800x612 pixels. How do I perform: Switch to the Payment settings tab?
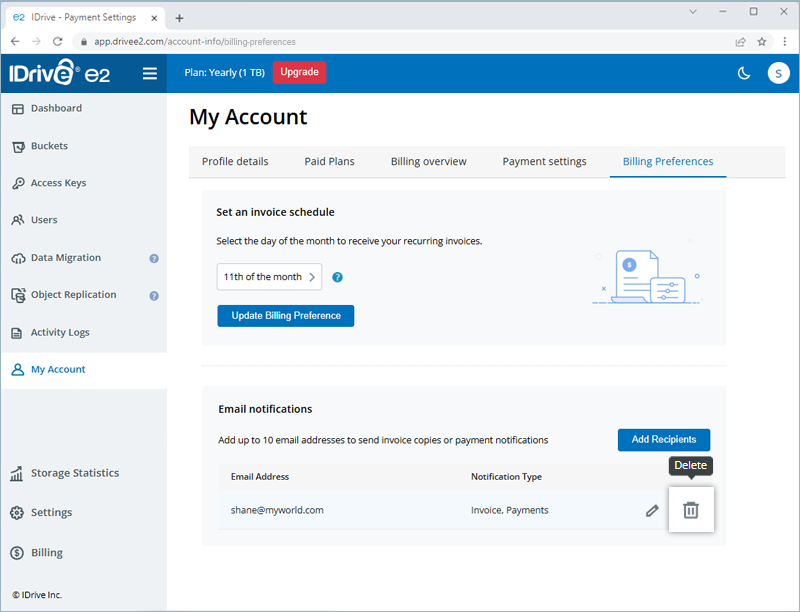(x=544, y=161)
